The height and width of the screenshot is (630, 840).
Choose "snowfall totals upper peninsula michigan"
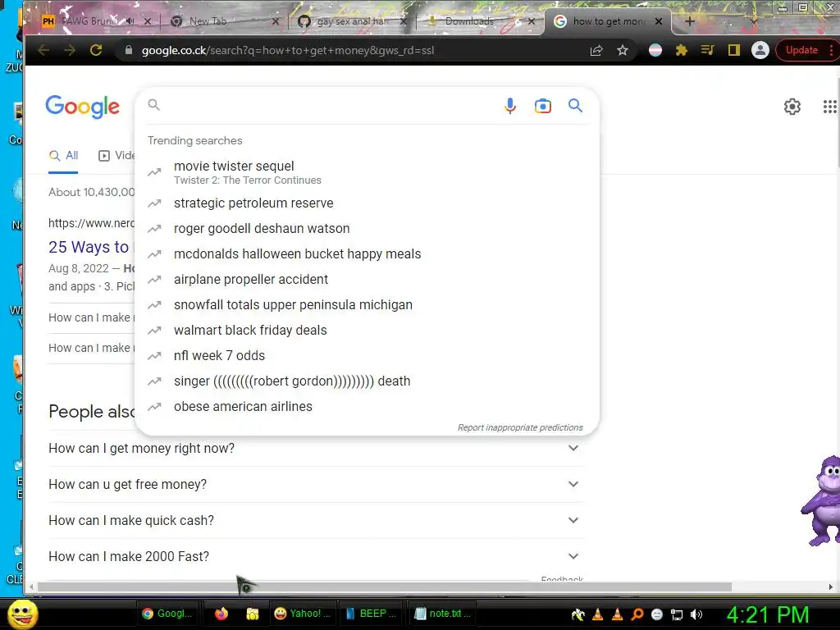coord(367,305)
